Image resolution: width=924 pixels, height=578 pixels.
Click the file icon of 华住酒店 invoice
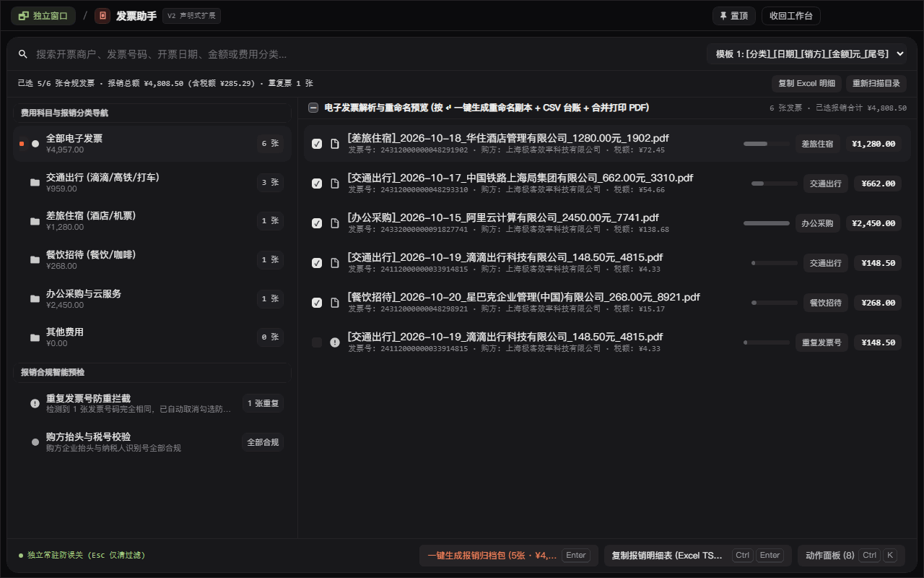(x=335, y=144)
